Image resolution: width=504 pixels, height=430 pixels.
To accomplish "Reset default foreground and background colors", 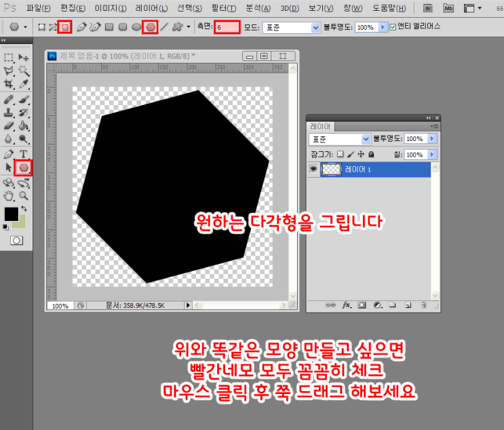I will pos(5,227).
